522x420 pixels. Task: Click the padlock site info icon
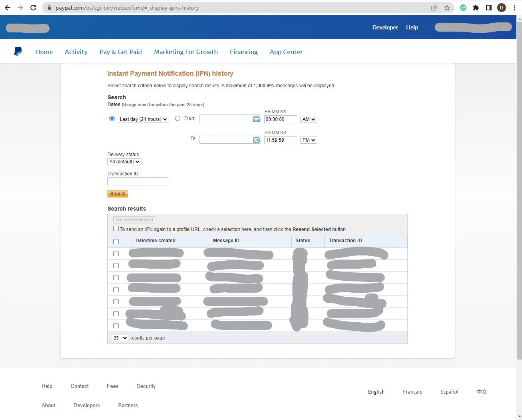pyautogui.click(x=49, y=8)
